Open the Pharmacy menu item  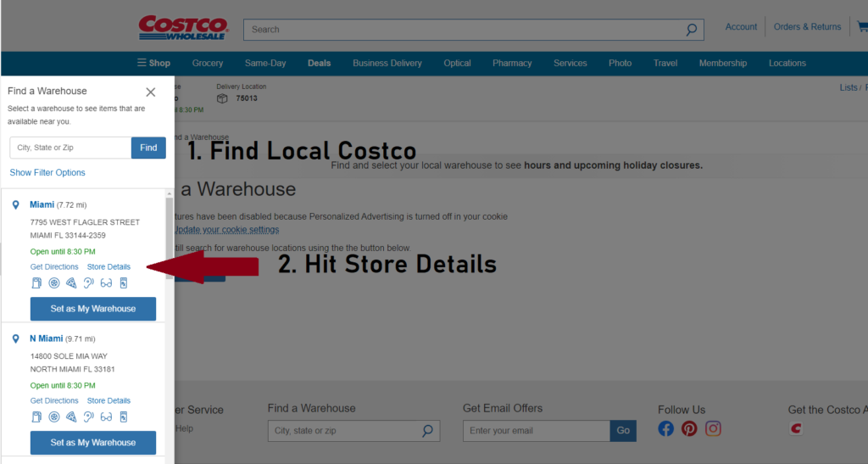point(512,63)
